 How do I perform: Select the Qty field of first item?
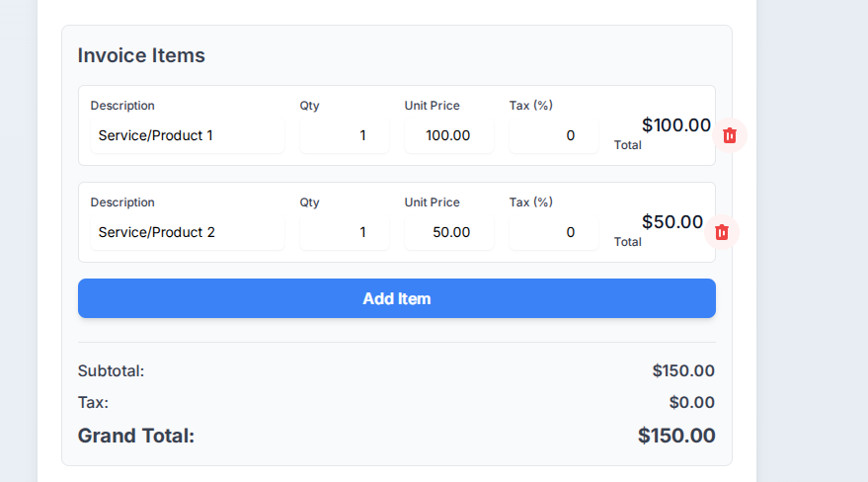[345, 135]
